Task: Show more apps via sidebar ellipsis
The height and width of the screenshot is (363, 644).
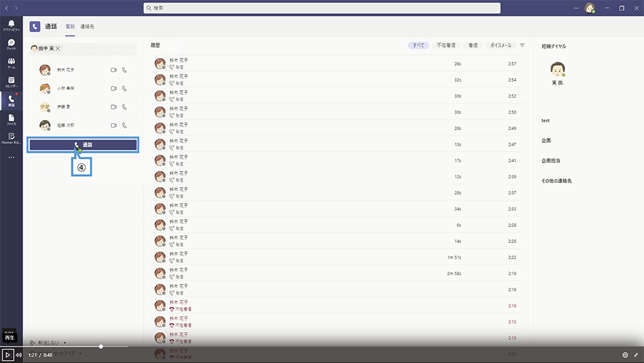Action: pyautogui.click(x=11, y=157)
